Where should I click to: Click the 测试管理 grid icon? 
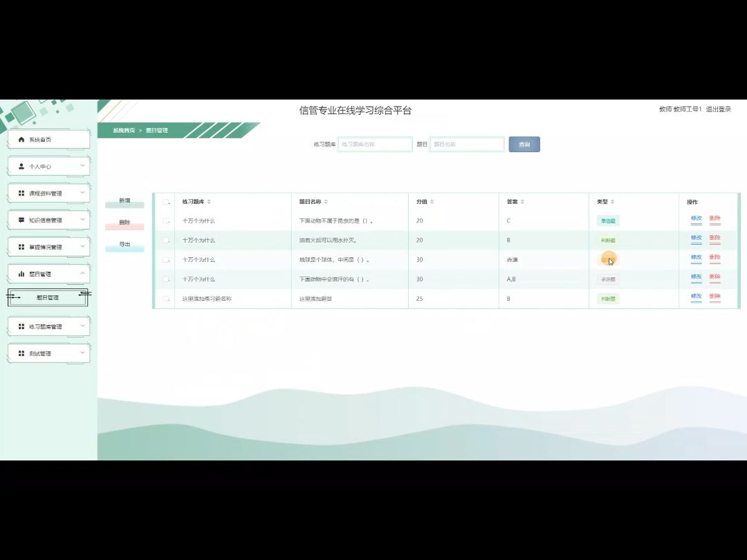(21, 353)
